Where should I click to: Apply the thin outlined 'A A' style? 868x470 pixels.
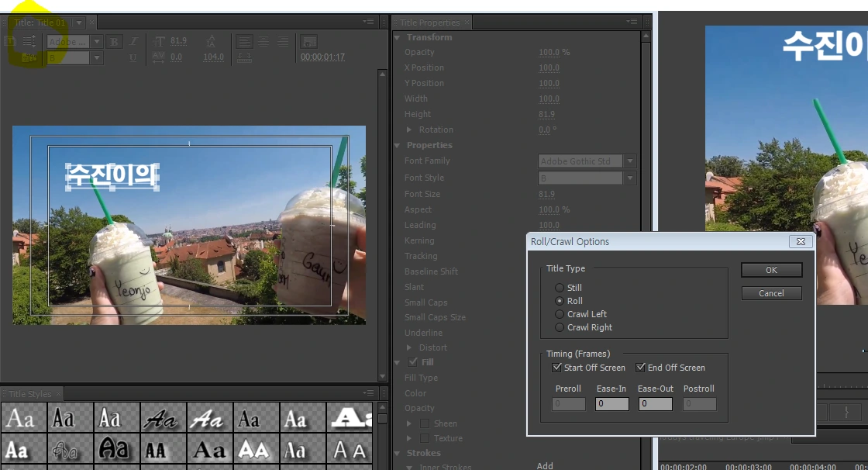pos(350,448)
